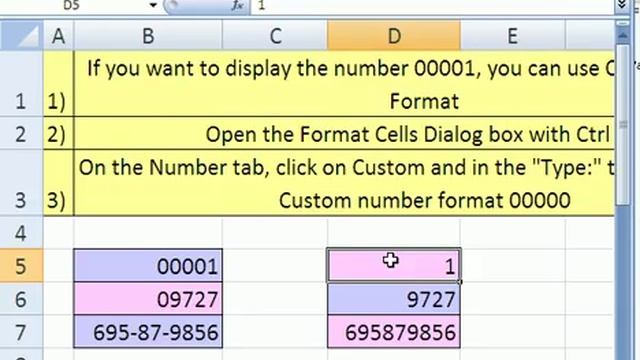
Task: Click cell containing 09727
Action: tap(148, 299)
